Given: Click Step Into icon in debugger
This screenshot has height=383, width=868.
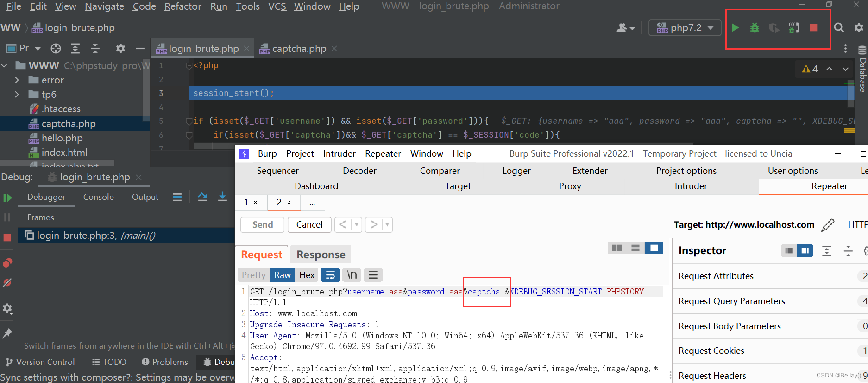Looking at the screenshot, I should click(x=222, y=197).
